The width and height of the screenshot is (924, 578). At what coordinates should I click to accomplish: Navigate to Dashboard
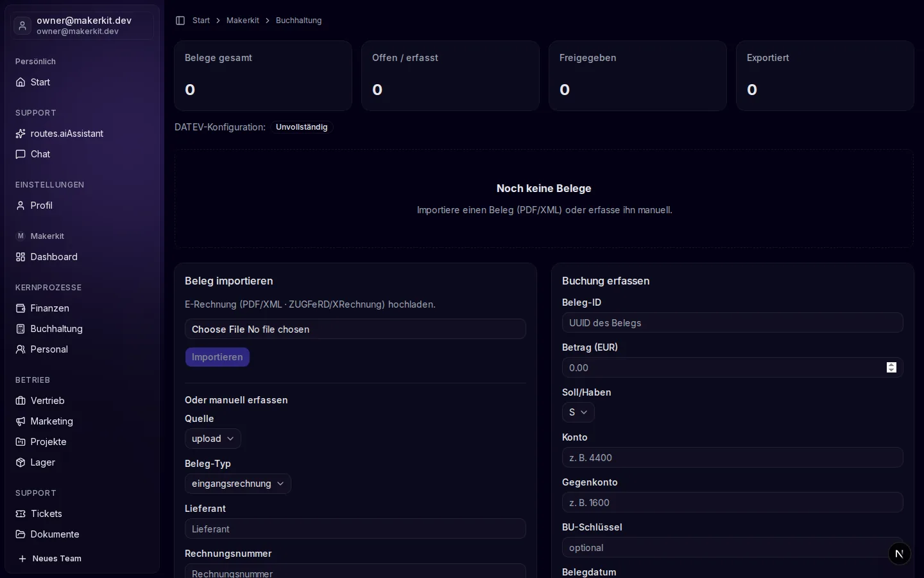point(82,257)
